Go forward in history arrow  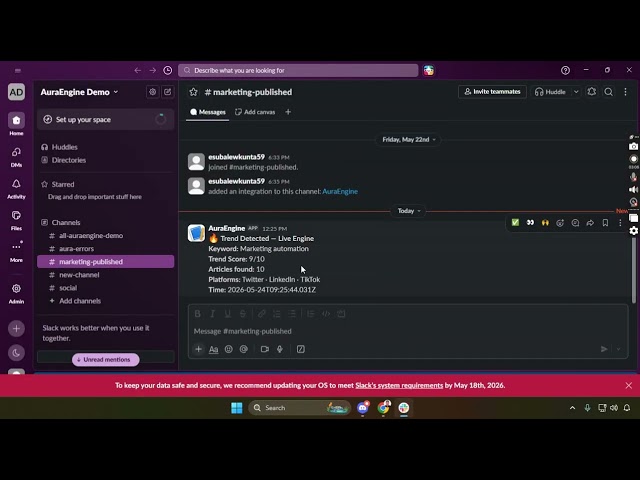tap(153, 71)
